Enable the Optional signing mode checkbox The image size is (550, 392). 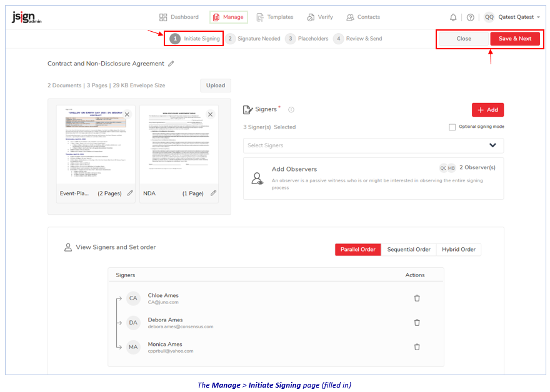(452, 127)
